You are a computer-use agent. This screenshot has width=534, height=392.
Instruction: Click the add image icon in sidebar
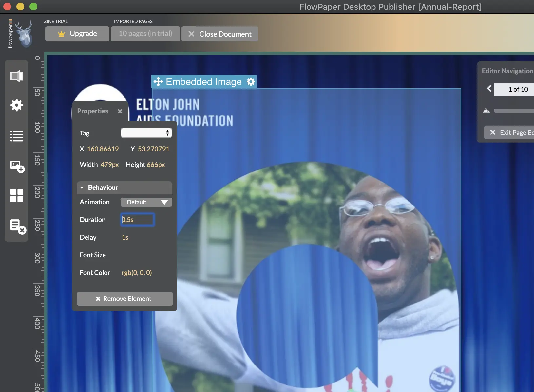pos(17,167)
